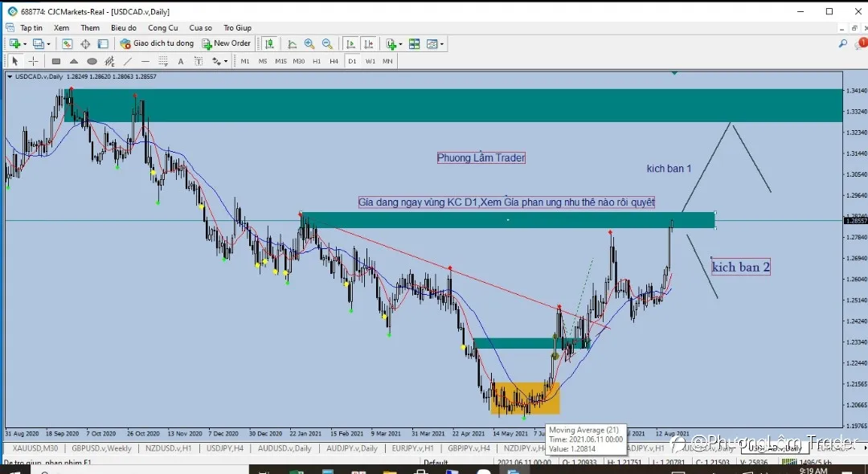868x474 pixels.
Task: Click the four-pane tile windows icon
Action: [x=414, y=43]
